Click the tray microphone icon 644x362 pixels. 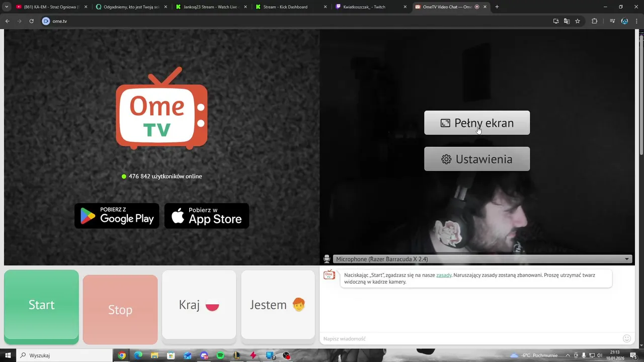click(584, 355)
